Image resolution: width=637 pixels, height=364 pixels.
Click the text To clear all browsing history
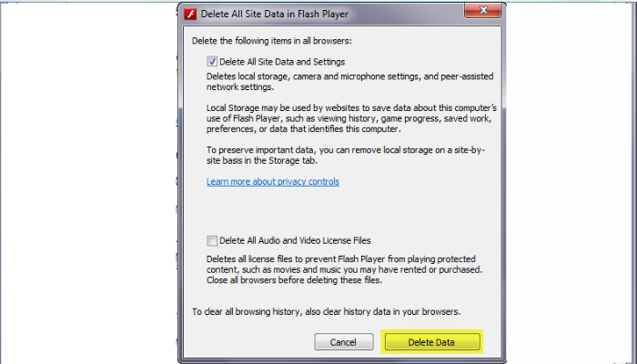pos(326,311)
